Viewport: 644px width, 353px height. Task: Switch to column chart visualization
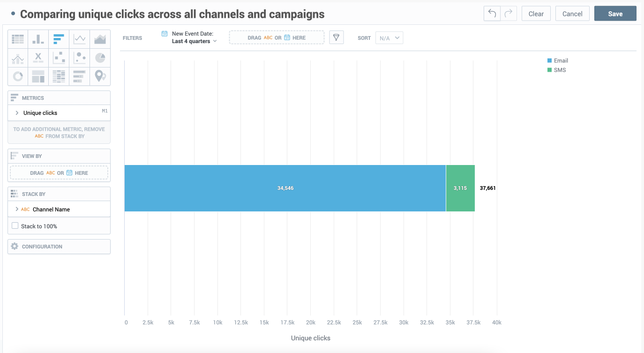coord(38,39)
